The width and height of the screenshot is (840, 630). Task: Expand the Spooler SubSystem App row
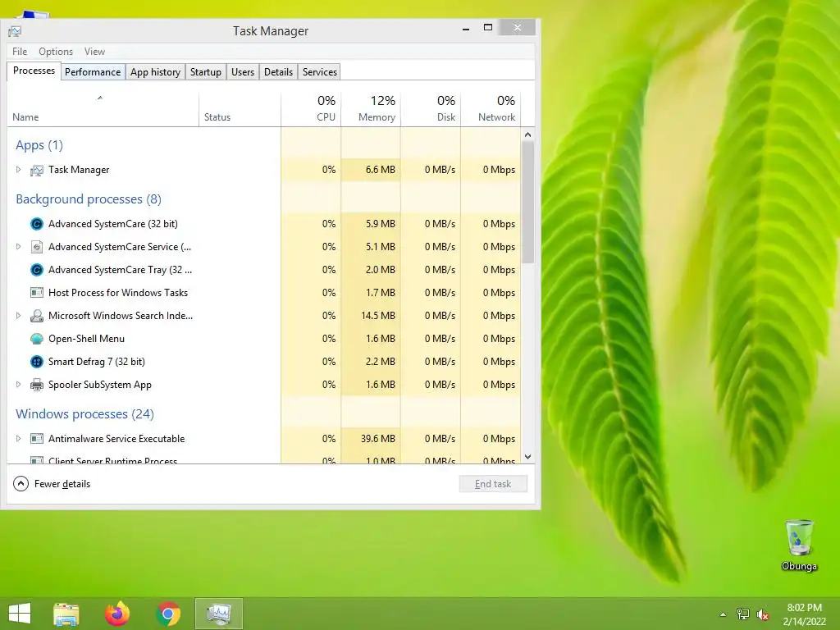[18, 385]
